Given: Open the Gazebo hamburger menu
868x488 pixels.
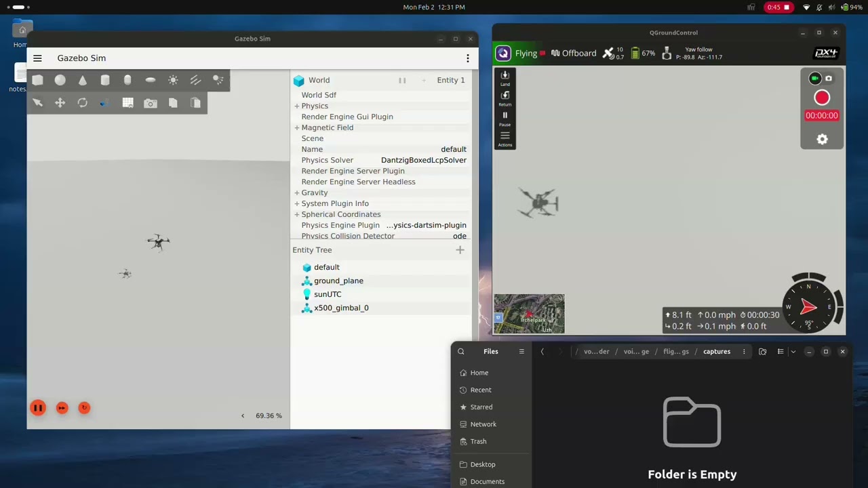Looking at the screenshot, I should [x=37, y=58].
